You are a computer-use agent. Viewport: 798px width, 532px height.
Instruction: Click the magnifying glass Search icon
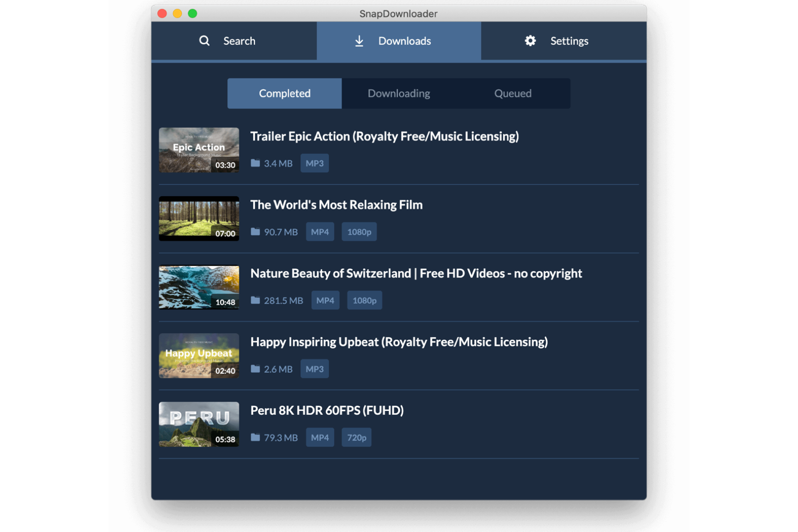pyautogui.click(x=204, y=41)
